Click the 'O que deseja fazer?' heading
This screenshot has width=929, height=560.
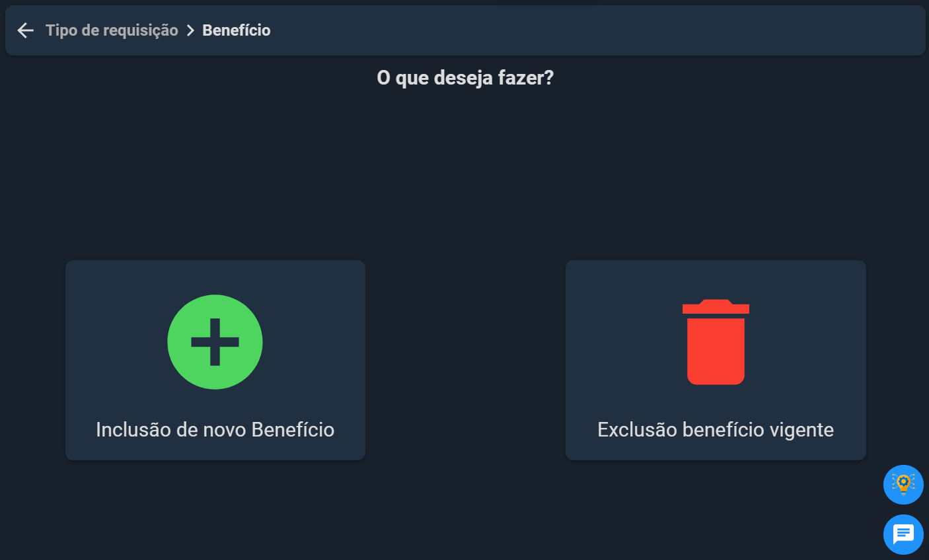pyautogui.click(x=465, y=78)
